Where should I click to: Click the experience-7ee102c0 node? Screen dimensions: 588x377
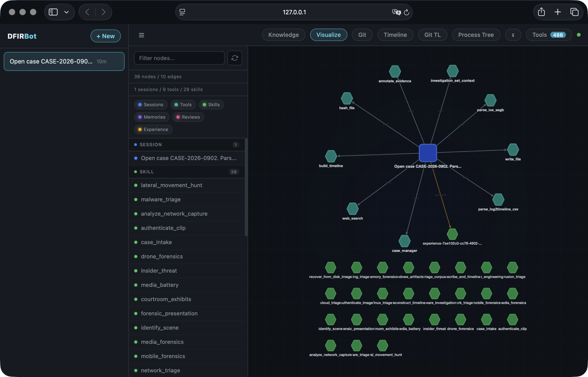[x=452, y=234]
